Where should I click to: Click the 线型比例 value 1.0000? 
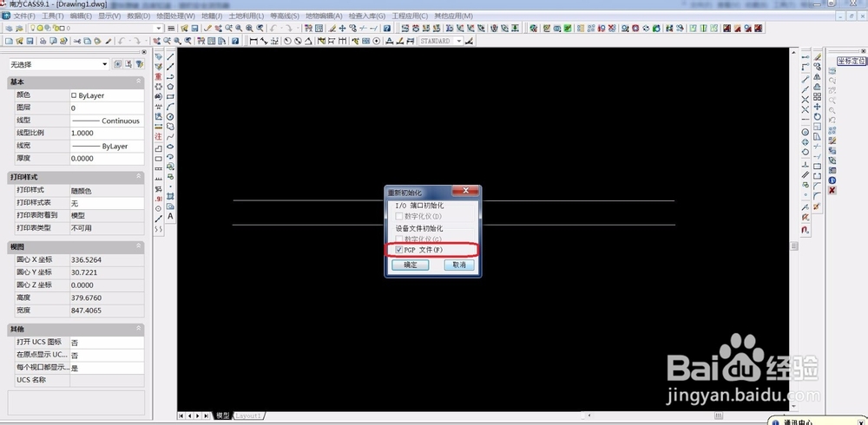(107, 133)
